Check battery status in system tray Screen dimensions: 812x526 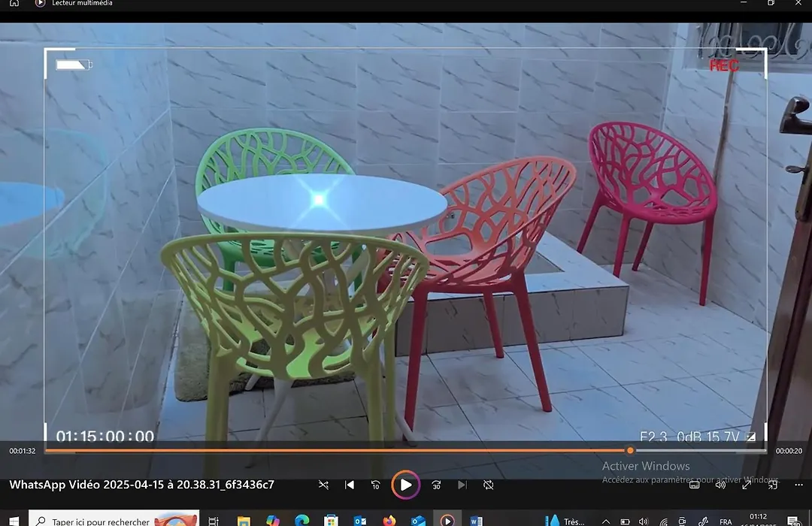625,521
